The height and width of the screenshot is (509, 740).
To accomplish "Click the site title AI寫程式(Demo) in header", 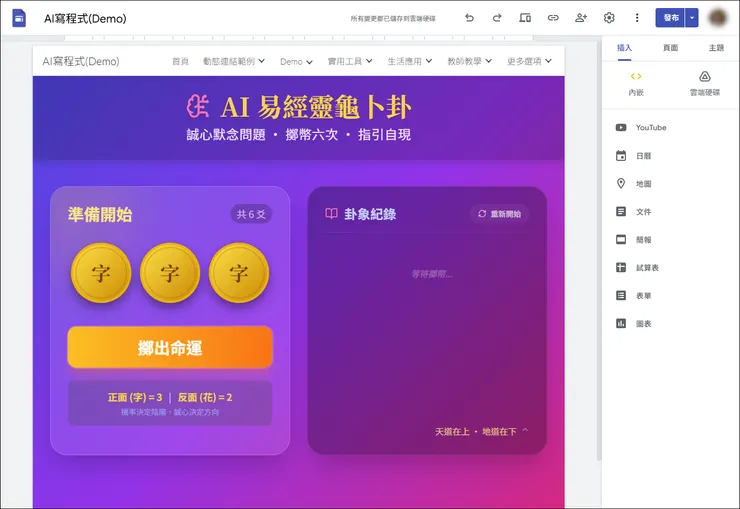I will click(x=81, y=61).
